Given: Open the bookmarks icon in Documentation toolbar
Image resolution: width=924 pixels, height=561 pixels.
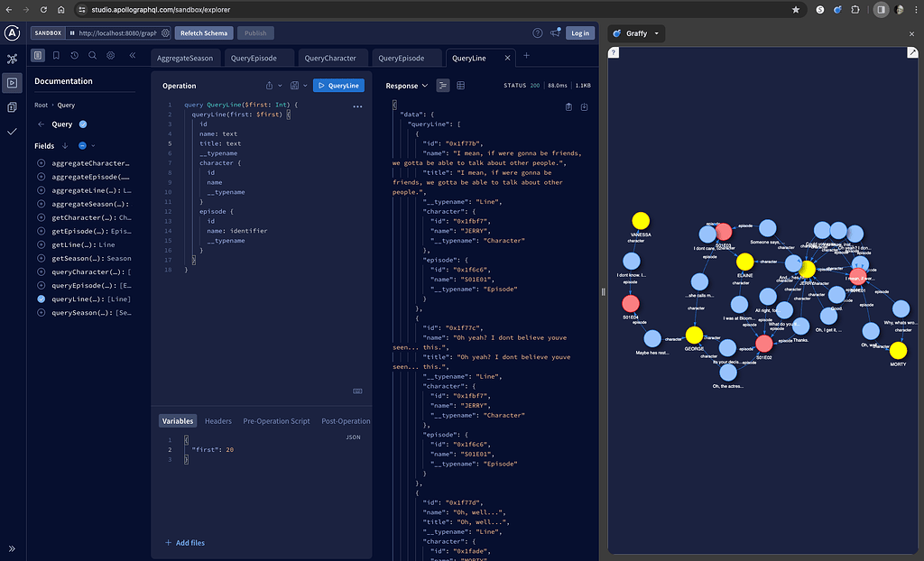Looking at the screenshot, I should pos(56,55).
